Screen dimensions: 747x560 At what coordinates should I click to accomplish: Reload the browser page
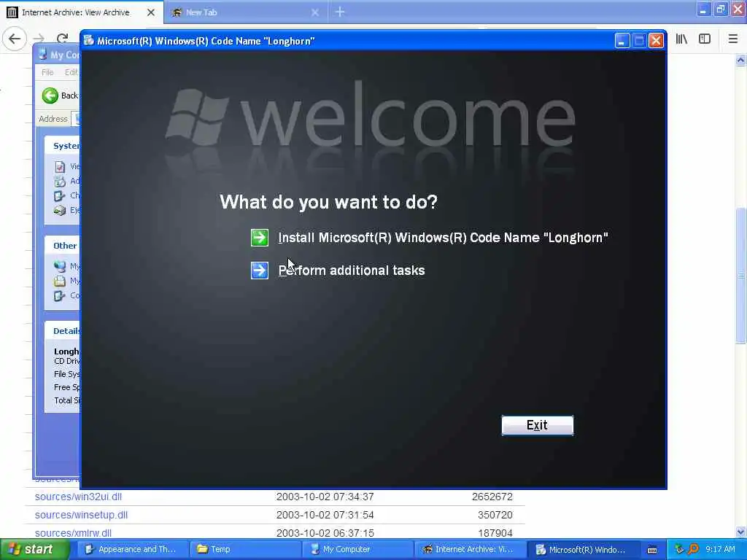pyautogui.click(x=63, y=39)
